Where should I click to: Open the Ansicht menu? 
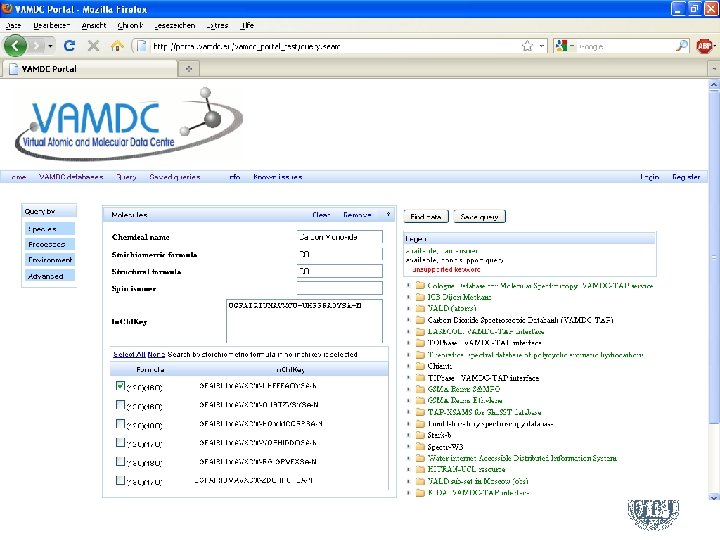pyautogui.click(x=94, y=25)
